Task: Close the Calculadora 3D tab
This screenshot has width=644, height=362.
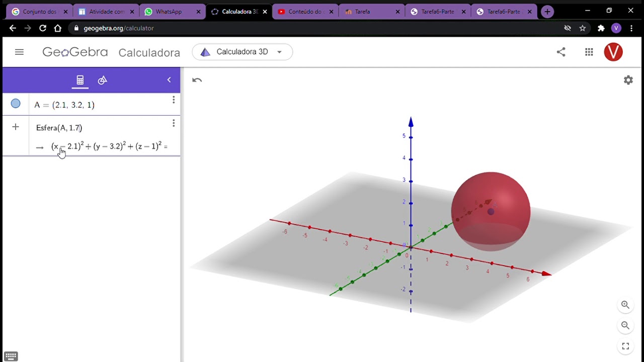Action: point(265,12)
